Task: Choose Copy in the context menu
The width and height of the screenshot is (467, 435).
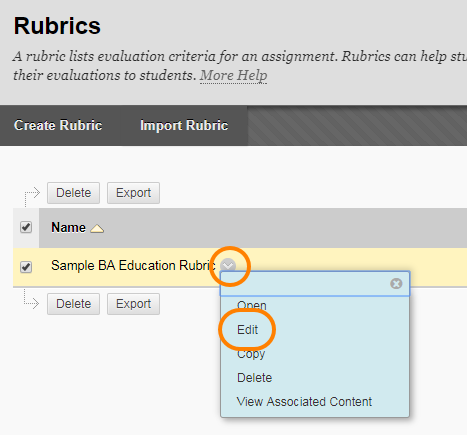Action: tap(251, 354)
